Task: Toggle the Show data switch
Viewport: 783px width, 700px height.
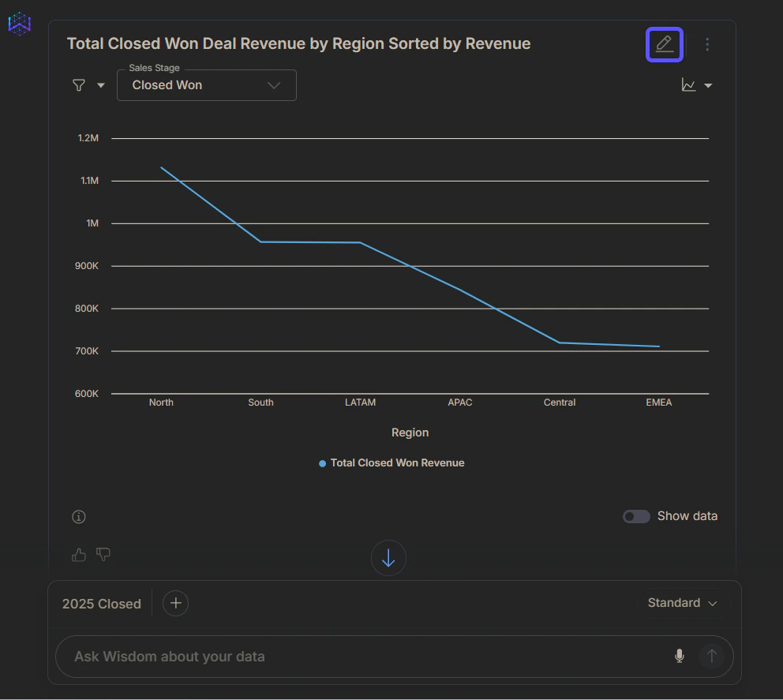Action: point(636,516)
